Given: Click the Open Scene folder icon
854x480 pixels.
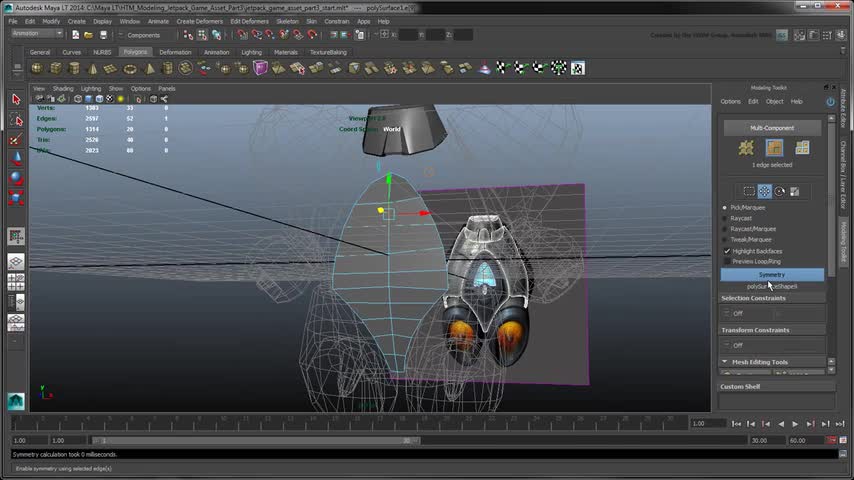Looking at the screenshot, I should click(89, 35).
